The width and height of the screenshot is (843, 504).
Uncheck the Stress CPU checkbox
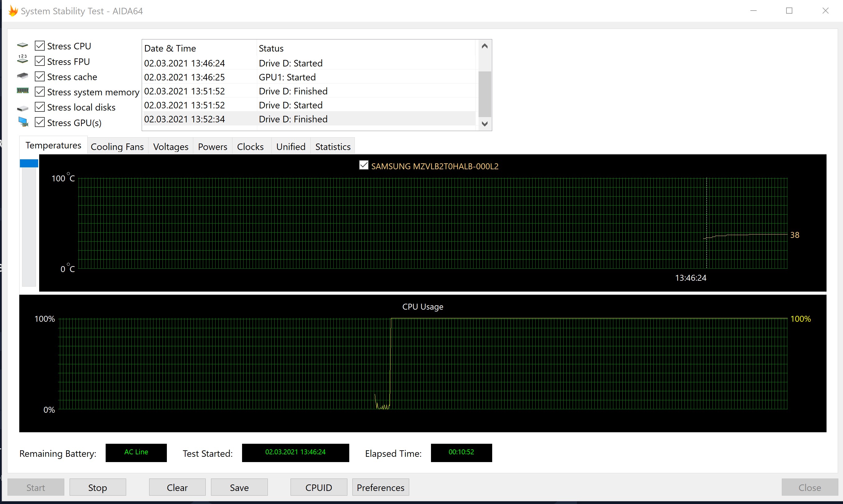tap(40, 46)
